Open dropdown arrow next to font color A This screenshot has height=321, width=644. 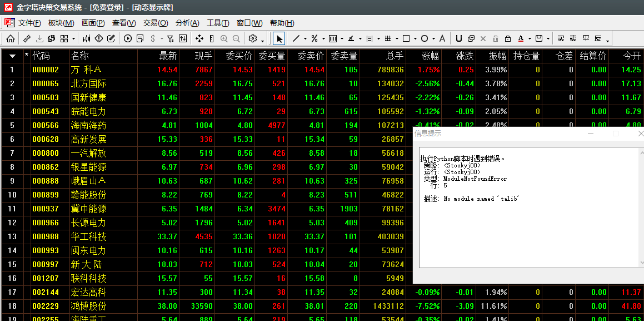point(530,39)
